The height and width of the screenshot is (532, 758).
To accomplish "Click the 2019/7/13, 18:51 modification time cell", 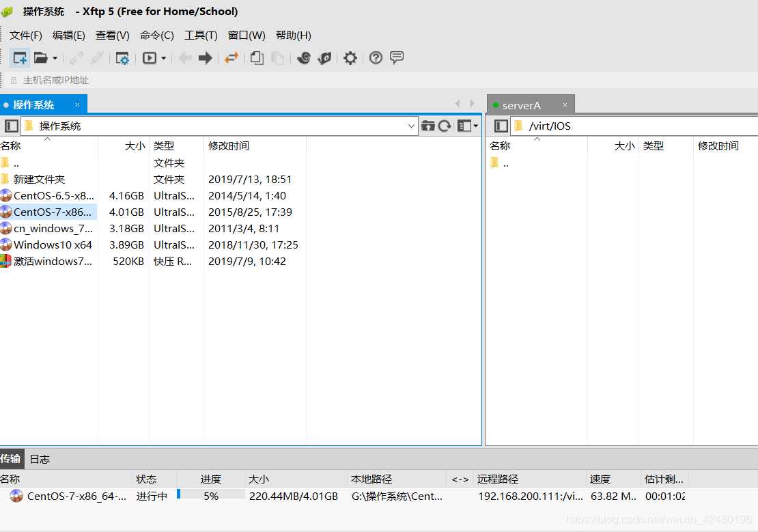I will click(250, 180).
